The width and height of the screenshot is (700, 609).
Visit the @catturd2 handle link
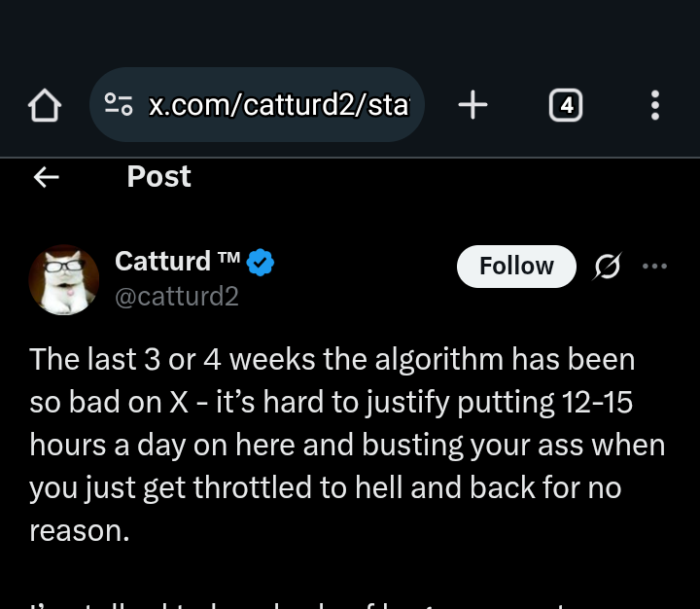tap(177, 297)
